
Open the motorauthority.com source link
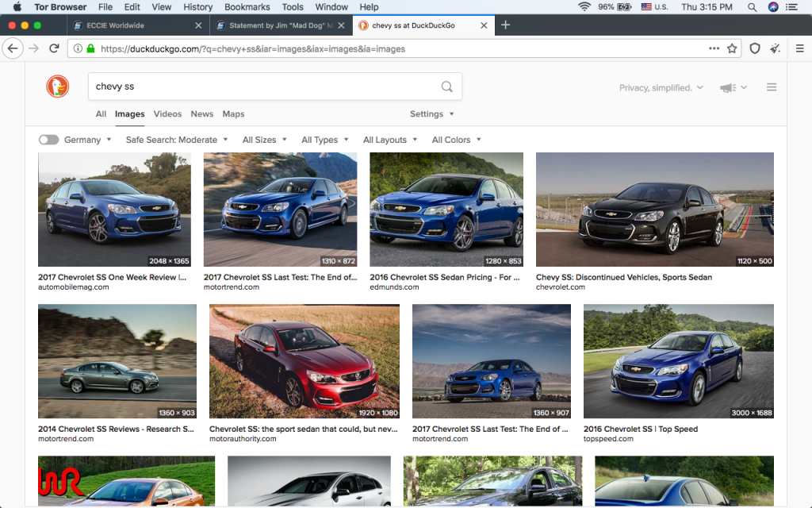tap(243, 439)
